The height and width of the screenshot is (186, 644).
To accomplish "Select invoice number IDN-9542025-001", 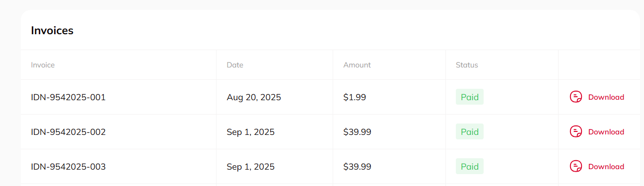I will coord(68,97).
